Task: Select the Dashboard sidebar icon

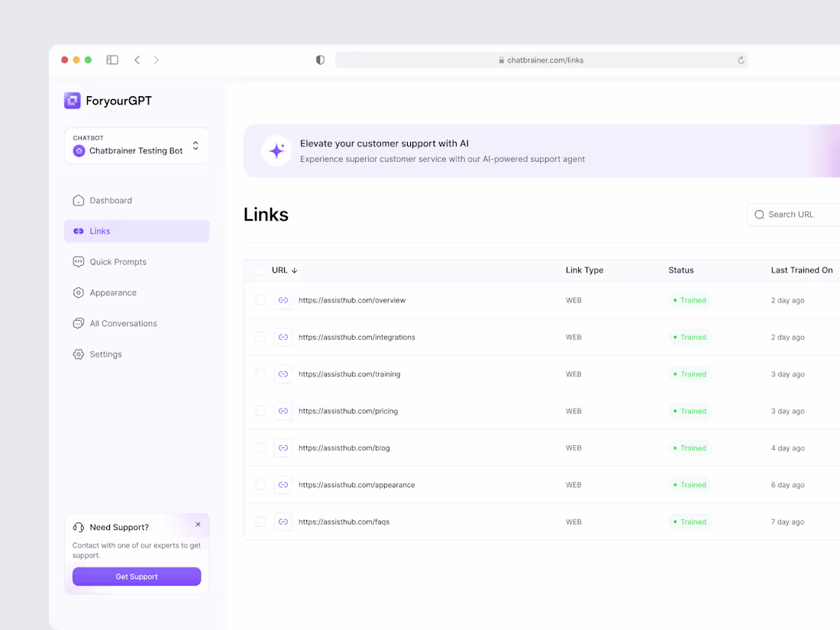Action: pyautogui.click(x=78, y=200)
